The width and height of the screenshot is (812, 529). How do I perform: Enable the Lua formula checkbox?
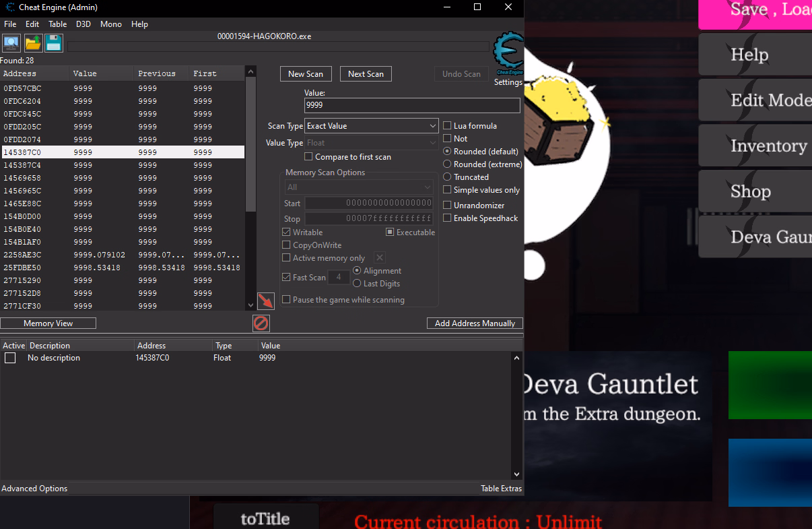click(448, 126)
